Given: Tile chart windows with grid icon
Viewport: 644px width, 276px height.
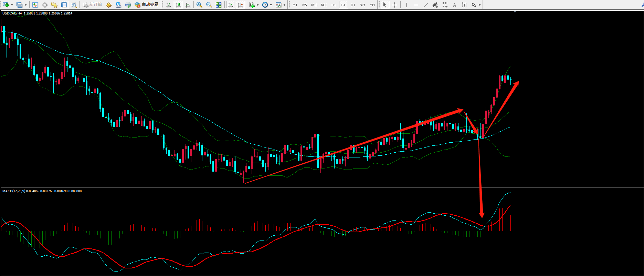Looking at the screenshot, I should point(219,5).
